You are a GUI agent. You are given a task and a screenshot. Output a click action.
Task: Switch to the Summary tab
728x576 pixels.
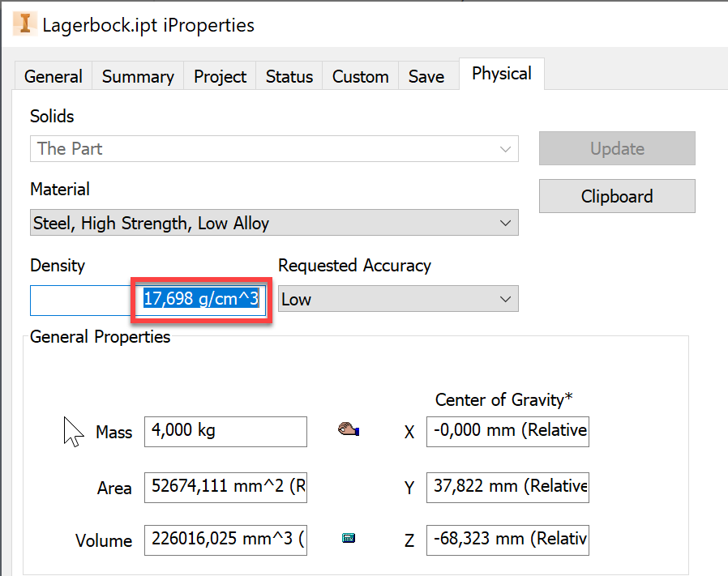pos(137,75)
